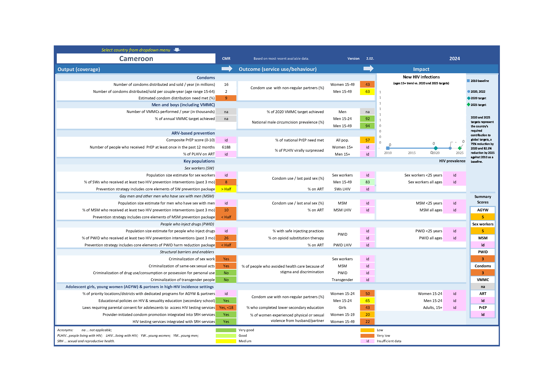554x392 pixels.
Task: Click condom distribution need met value 9
Action: (226, 98)
